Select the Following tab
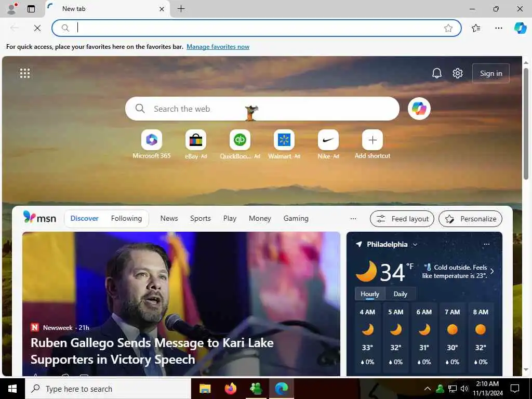 [x=126, y=219]
